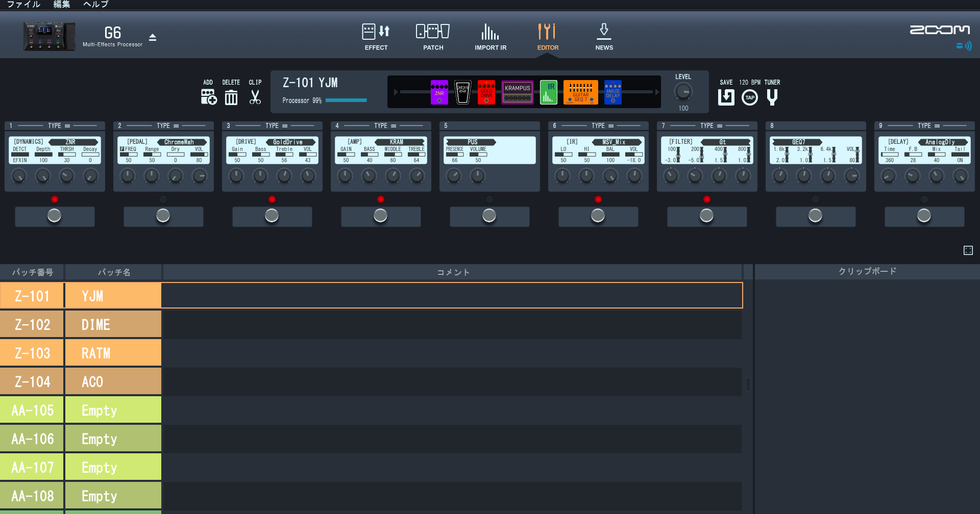
Task: Select the orange Guitar GEQ7 pedal
Action: click(580, 92)
